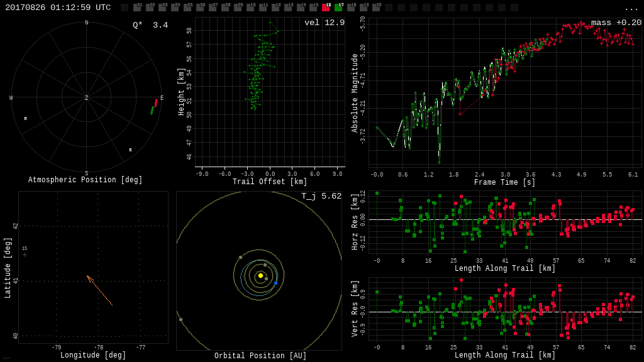Click the station 09 indicator square
Viewport: 644px width, 362px height.
coord(238,8)
